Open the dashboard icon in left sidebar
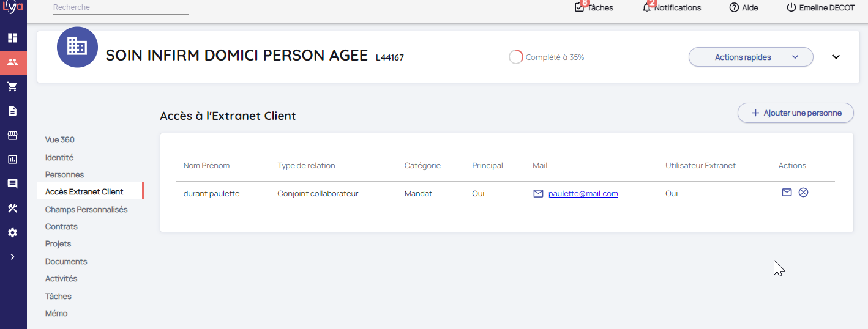 click(12, 38)
